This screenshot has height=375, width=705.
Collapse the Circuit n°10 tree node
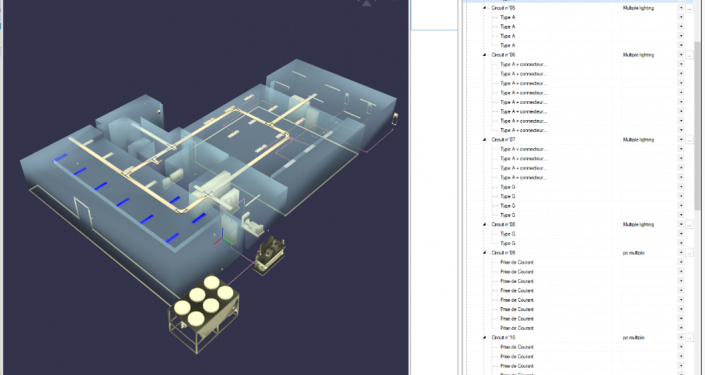click(485, 337)
